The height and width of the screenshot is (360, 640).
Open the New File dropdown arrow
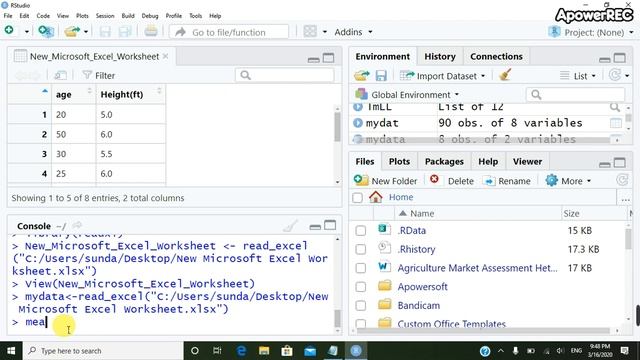pos(27,32)
